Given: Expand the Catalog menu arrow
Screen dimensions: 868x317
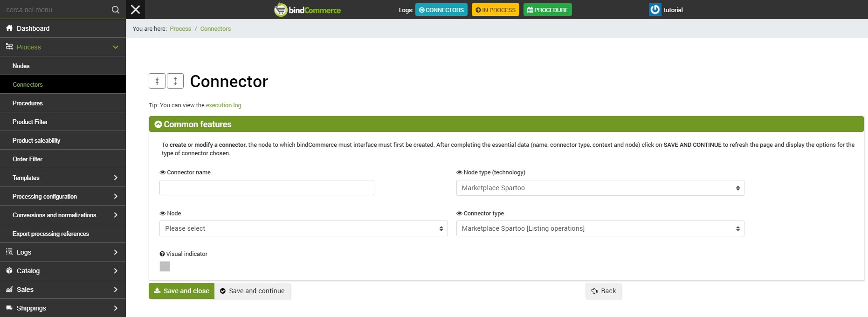Looking at the screenshot, I should pyautogui.click(x=116, y=271).
